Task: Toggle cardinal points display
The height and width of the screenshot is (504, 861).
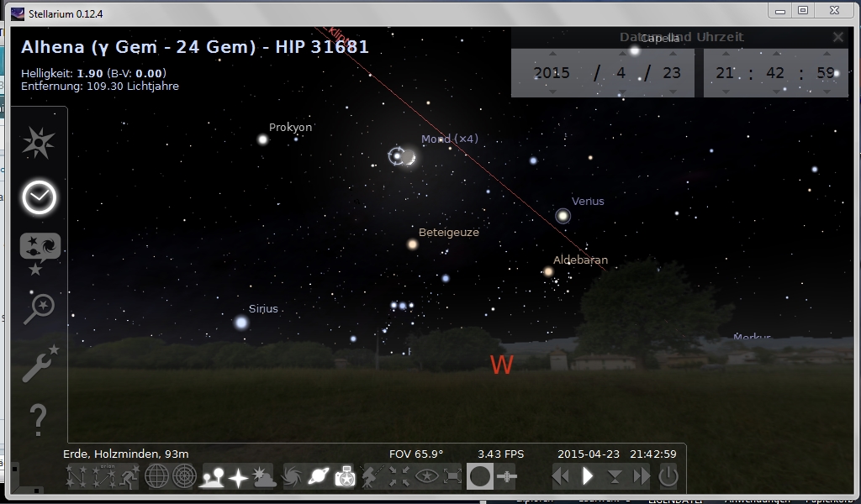Action: (238, 477)
